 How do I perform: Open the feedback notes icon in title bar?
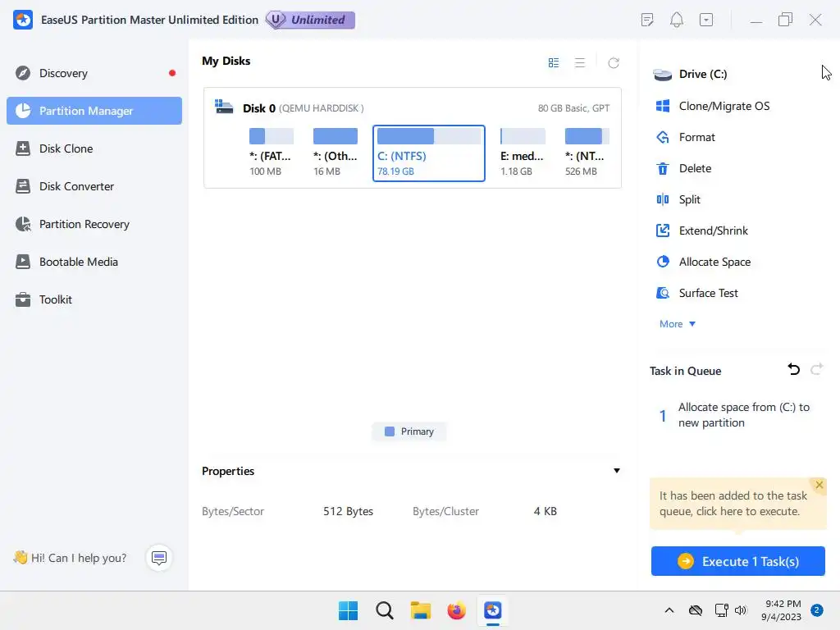[647, 21]
